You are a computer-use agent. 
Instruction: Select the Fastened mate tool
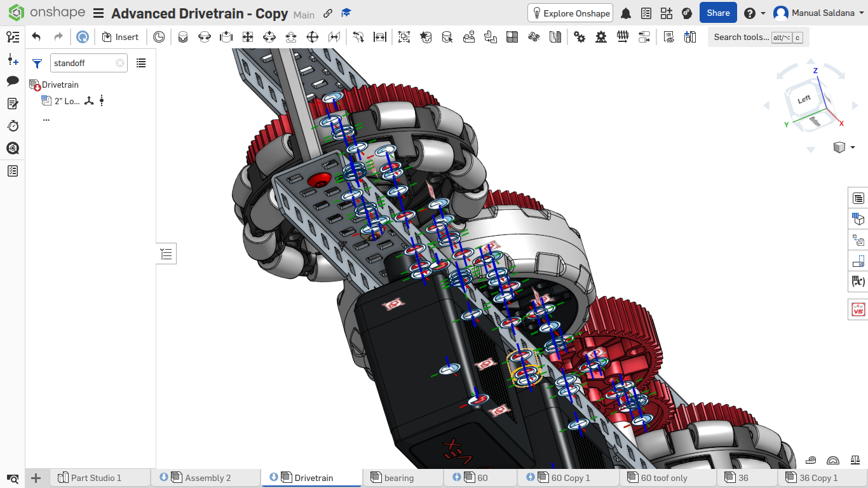pos(183,37)
